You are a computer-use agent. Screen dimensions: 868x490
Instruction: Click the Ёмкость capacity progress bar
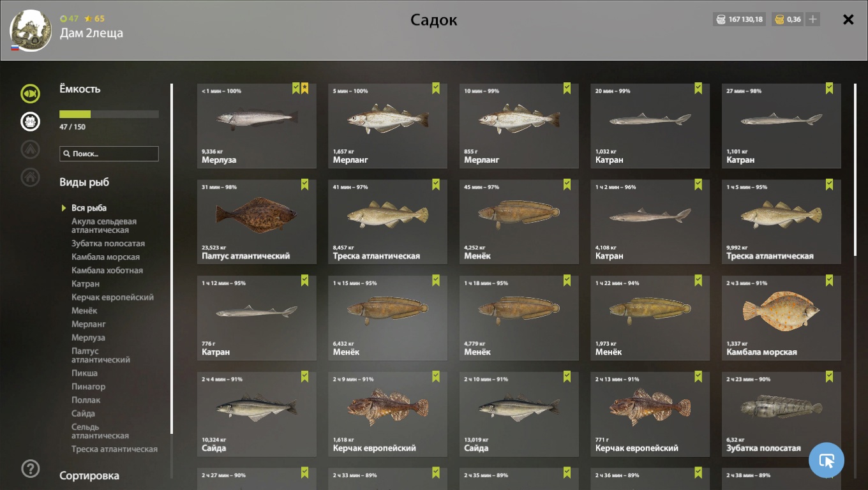coord(109,114)
